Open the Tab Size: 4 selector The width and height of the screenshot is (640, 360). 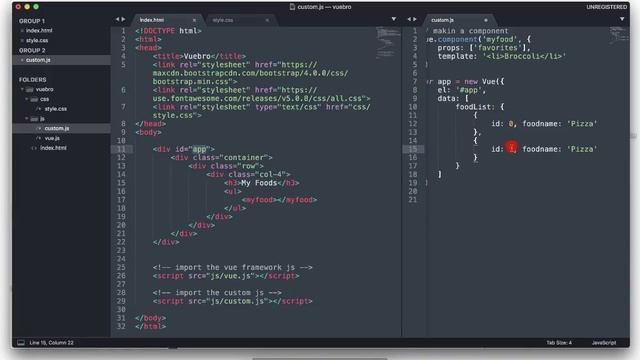tap(559, 342)
